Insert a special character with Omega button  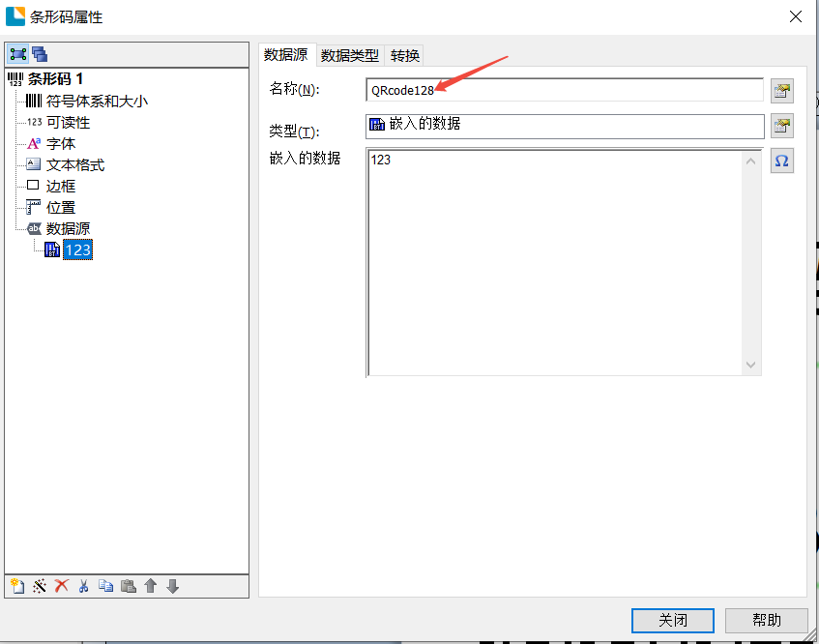point(782,161)
